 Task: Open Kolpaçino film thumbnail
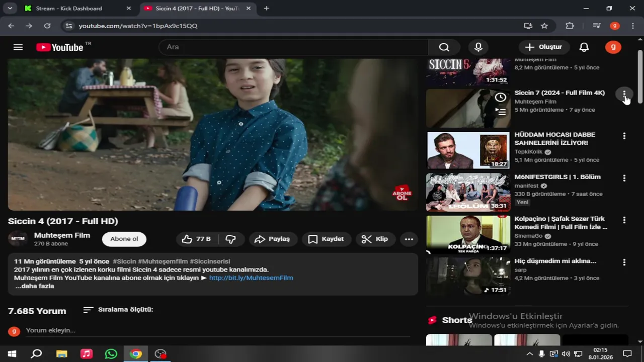click(468, 234)
